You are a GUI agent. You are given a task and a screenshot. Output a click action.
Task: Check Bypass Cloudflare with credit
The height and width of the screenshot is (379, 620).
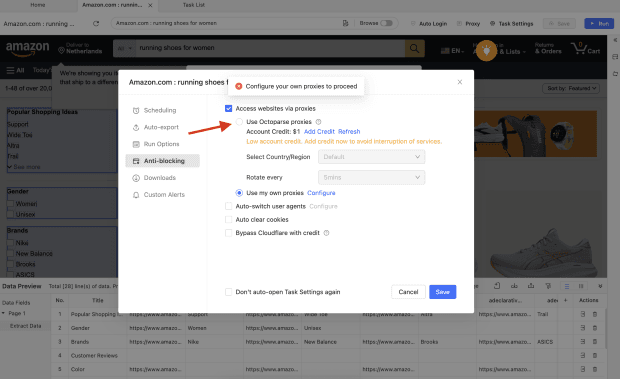[x=229, y=233]
